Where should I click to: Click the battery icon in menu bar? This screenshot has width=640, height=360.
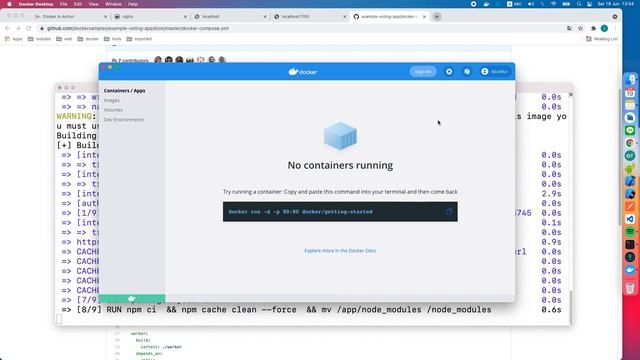pyautogui.click(x=566, y=4)
